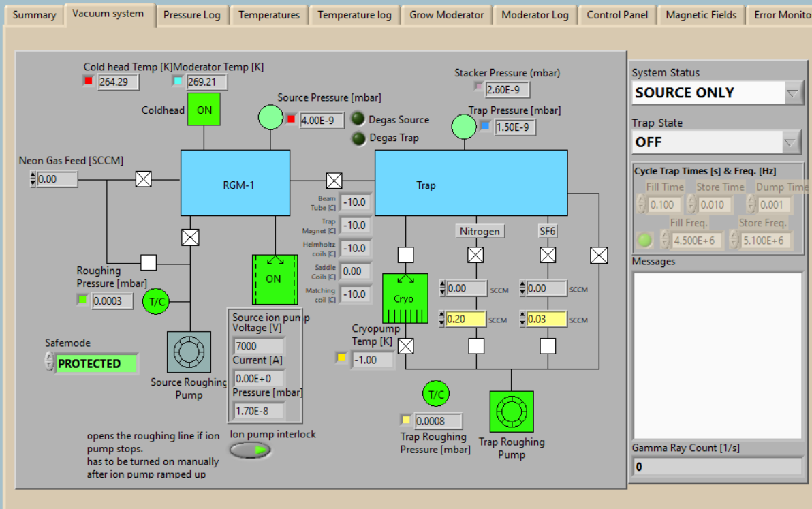This screenshot has height=509, width=812.
Task: Click the SF6 button label
Action: (x=547, y=231)
